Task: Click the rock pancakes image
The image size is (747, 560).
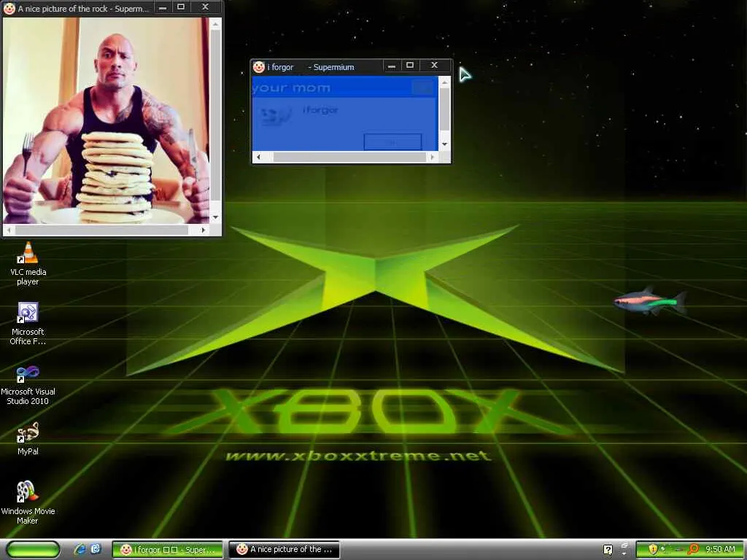Action: pyautogui.click(x=107, y=120)
